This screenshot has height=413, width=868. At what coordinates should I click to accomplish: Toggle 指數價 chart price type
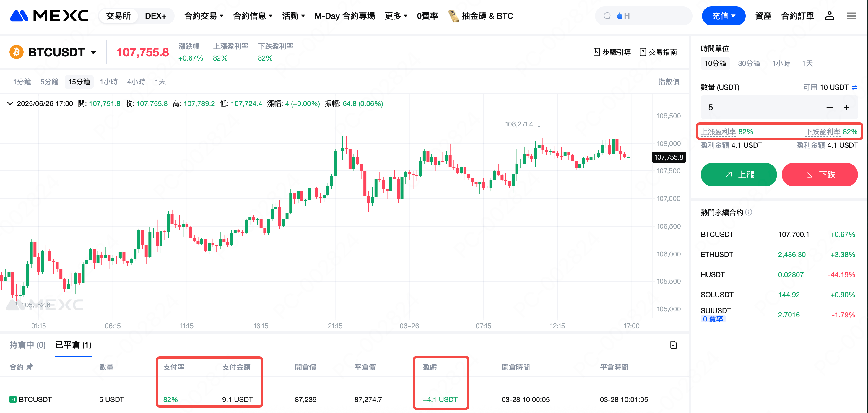pos(669,82)
